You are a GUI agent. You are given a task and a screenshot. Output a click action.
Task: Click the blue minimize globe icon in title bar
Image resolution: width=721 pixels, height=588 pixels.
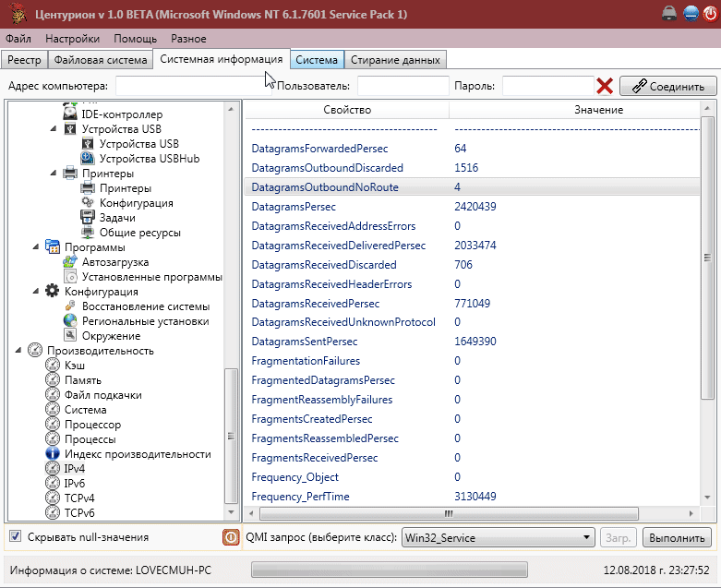tap(691, 14)
